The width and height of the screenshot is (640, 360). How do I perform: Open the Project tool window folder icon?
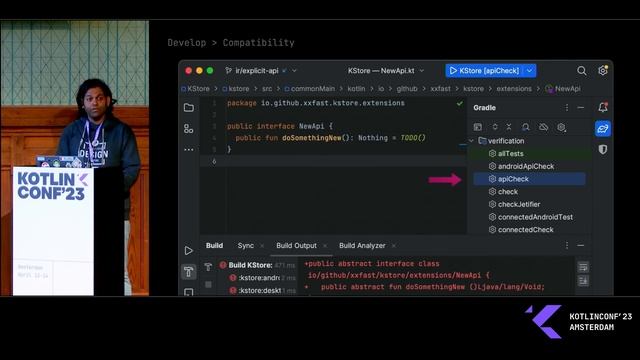(189, 108)
